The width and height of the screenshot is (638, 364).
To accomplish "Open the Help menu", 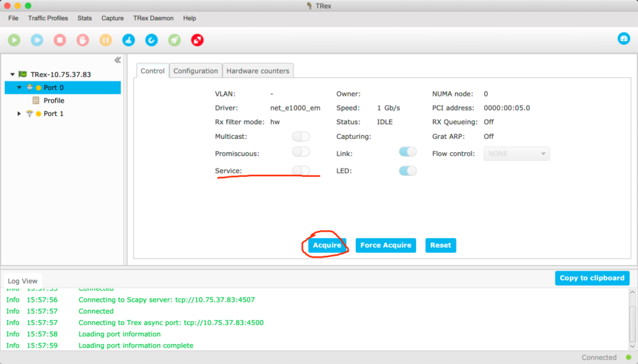I will 189,18.
